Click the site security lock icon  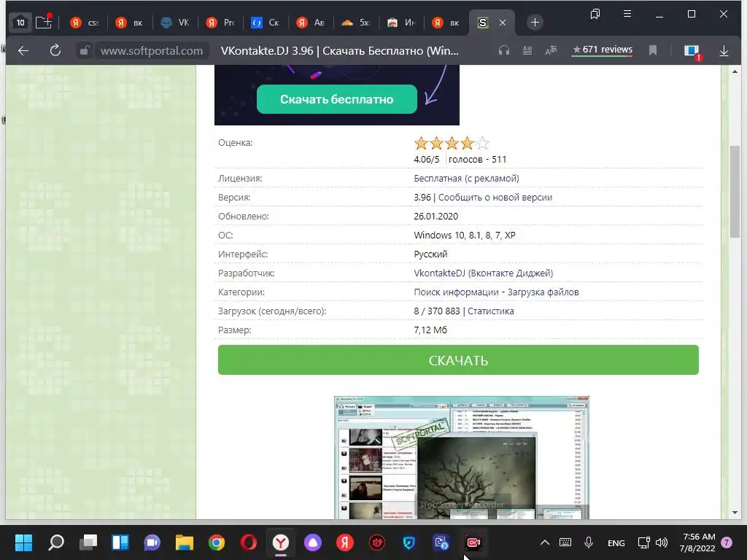(85, 50)
